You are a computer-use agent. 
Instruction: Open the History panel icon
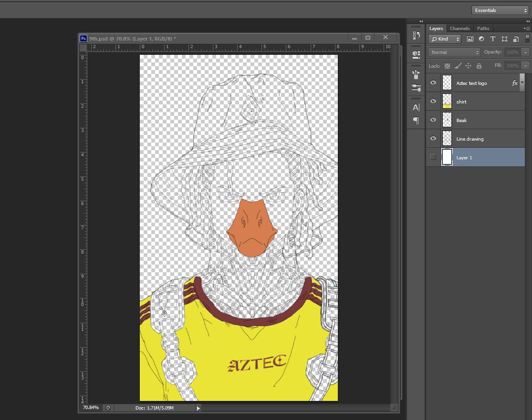point(416,35)
